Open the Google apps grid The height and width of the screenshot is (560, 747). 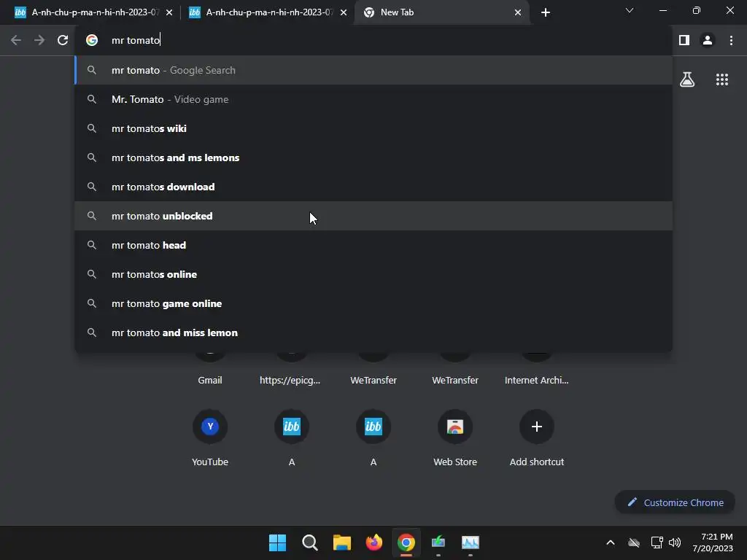tap(722, 79)
